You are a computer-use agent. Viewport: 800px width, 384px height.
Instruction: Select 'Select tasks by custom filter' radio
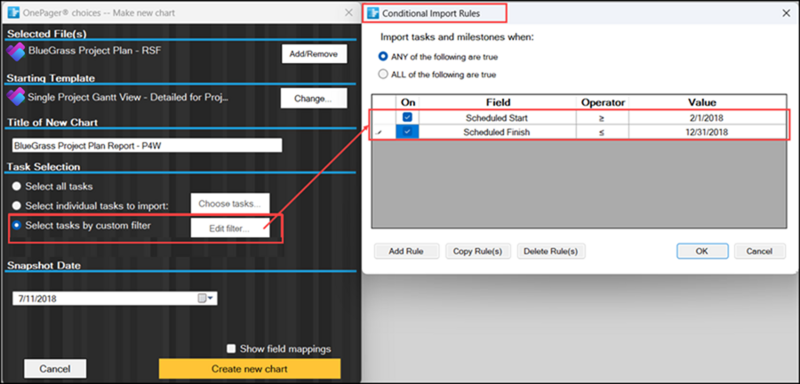(17, 225)
